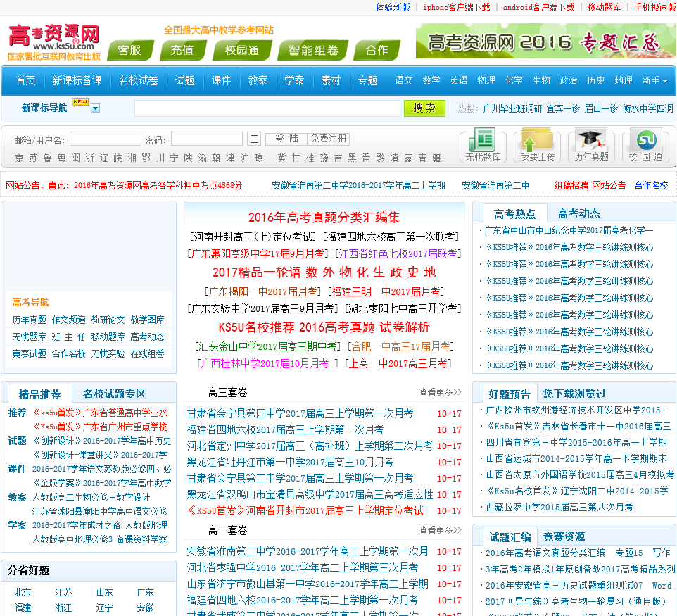The image size is (677, 616).
Task: Expand the 新课标导航 dropdown arrow
Action: point(96,108)
